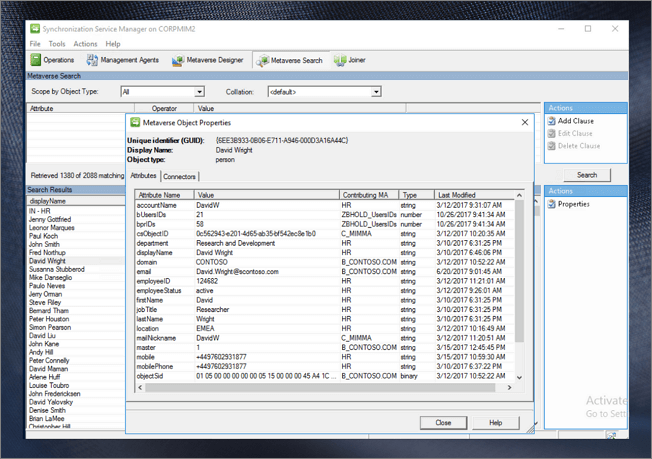652x459 pixels.
Task: Sort by Last Modified column header
Action: coord(474,195)
